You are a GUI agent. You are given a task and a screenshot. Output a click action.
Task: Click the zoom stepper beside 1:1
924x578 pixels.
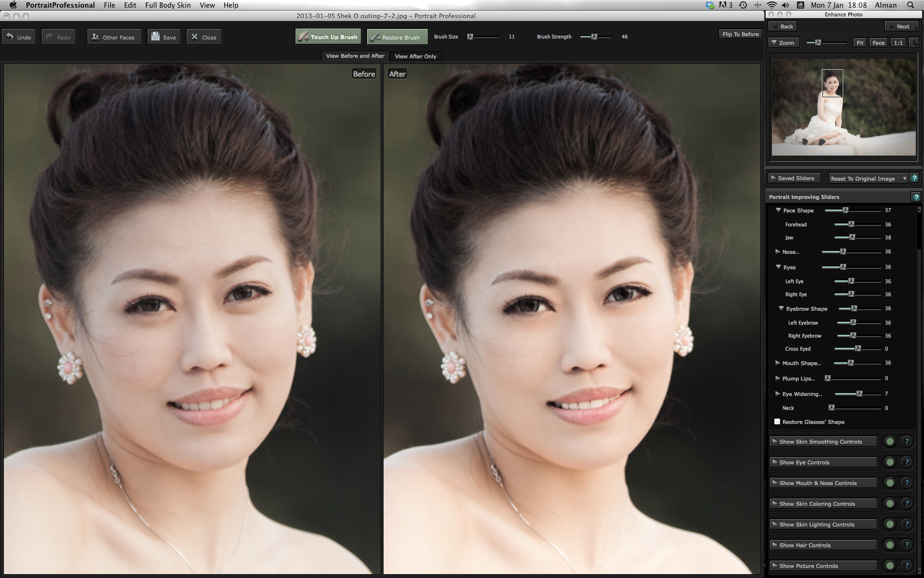[914, 43]
